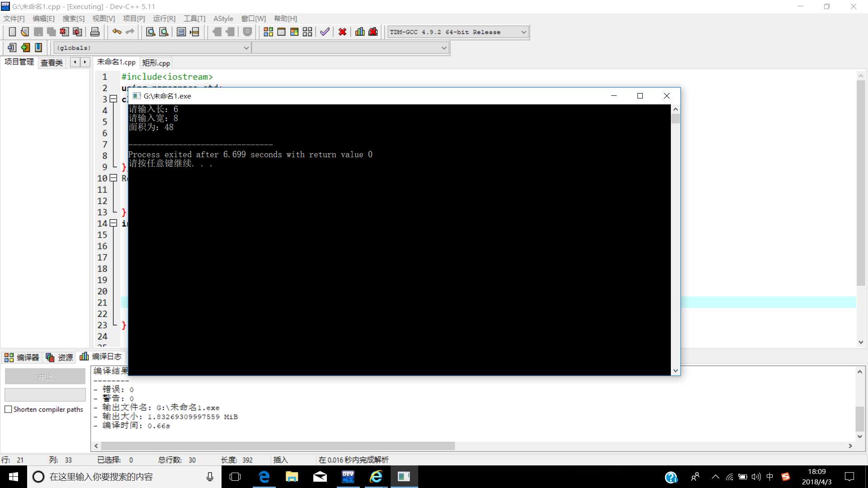
Task: Open the notification center icon
Action: (850, 477)
